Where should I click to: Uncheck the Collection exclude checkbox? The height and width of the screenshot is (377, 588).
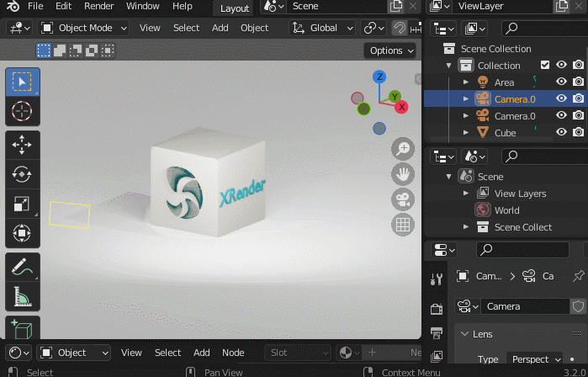pos(545,66)
